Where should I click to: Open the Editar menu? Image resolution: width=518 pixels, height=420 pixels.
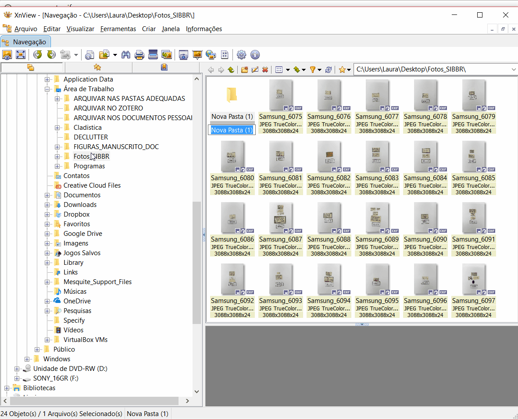coord(52,29)
